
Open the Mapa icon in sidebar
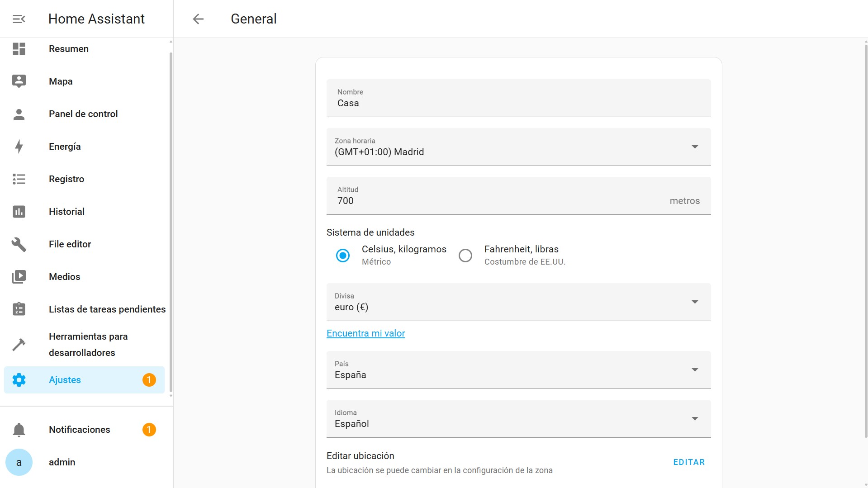click(19, 81)
